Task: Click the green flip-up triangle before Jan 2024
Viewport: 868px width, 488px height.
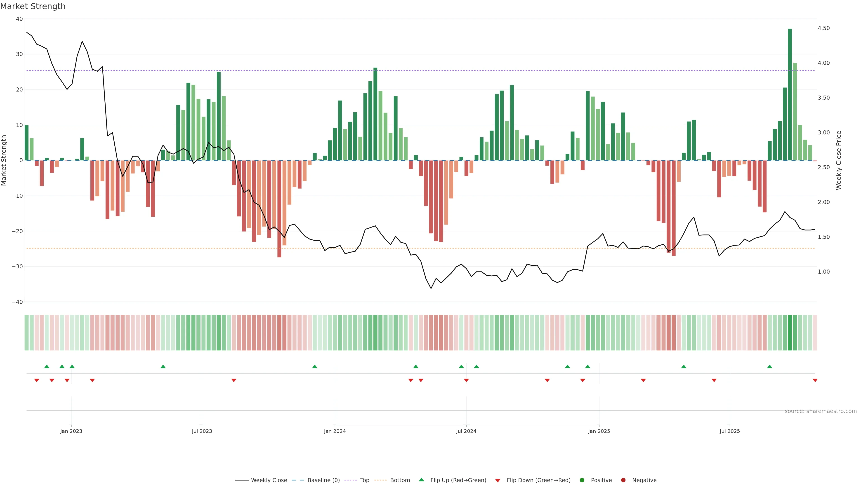Action: (x=315, y=366)
